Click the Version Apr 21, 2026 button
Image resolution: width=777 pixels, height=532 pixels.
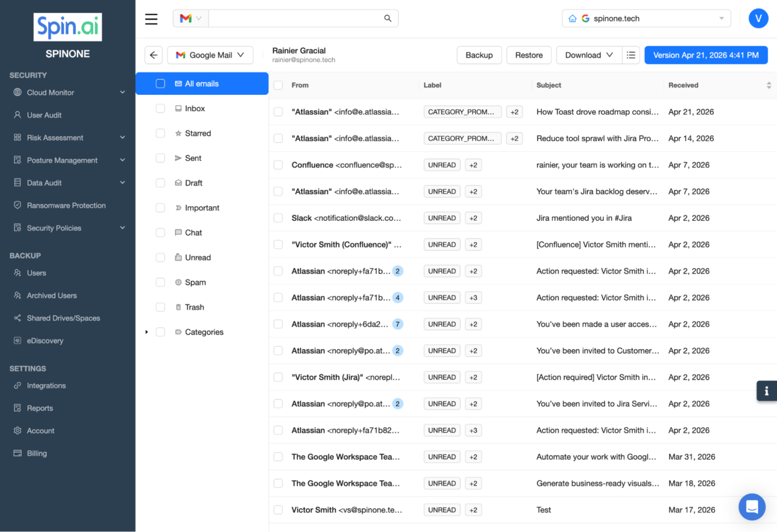pos(706,55)
